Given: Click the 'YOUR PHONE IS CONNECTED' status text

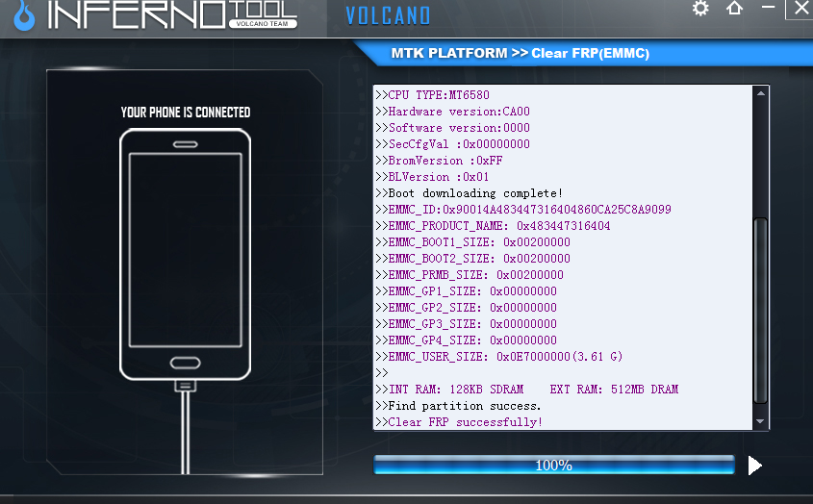Looking at the screenshot, I should (x=185, y=113).
